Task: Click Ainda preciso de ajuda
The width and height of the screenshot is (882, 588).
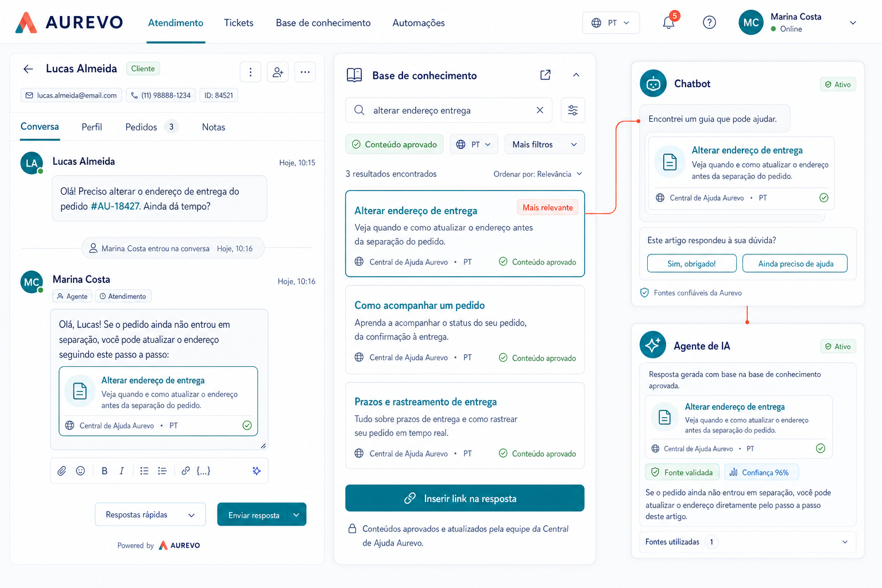Action: [795, 264]
